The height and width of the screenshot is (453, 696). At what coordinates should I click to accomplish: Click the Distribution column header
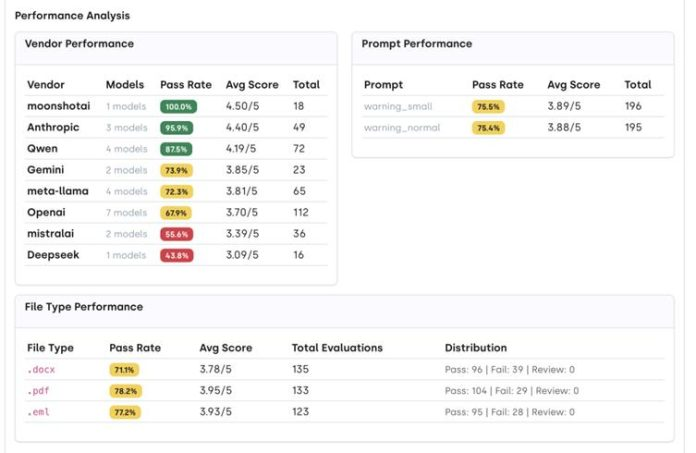point(475,348)
